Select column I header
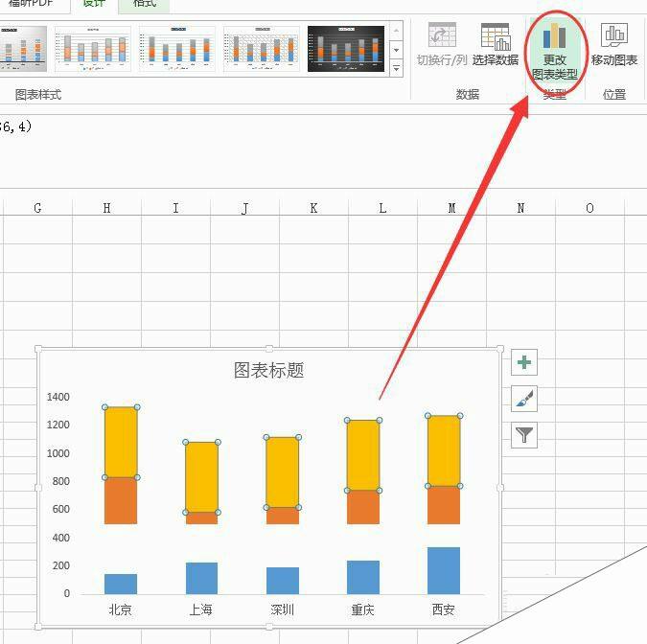Viewport: 647px width, 644px height. tap(176, 208)
